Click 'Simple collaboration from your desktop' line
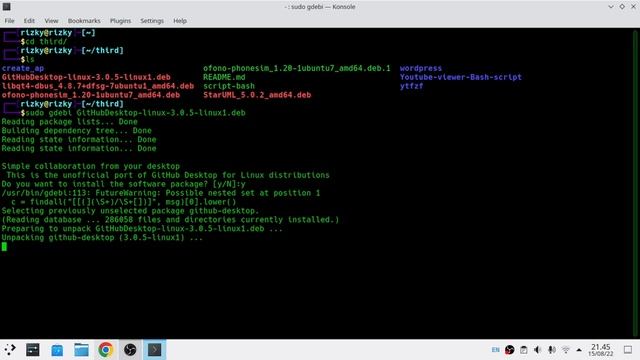Image resolution: width=640 pixels, height=360 pixels. click(91, 167)
